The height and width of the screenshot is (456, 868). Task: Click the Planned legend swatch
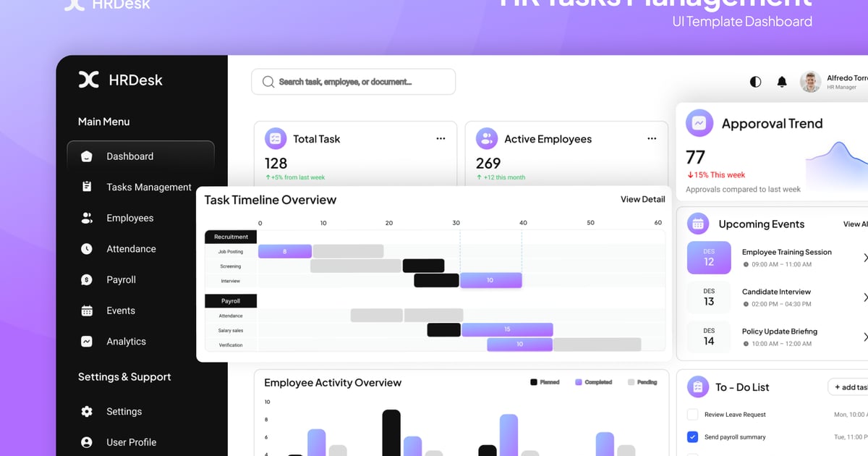(534, 381)
